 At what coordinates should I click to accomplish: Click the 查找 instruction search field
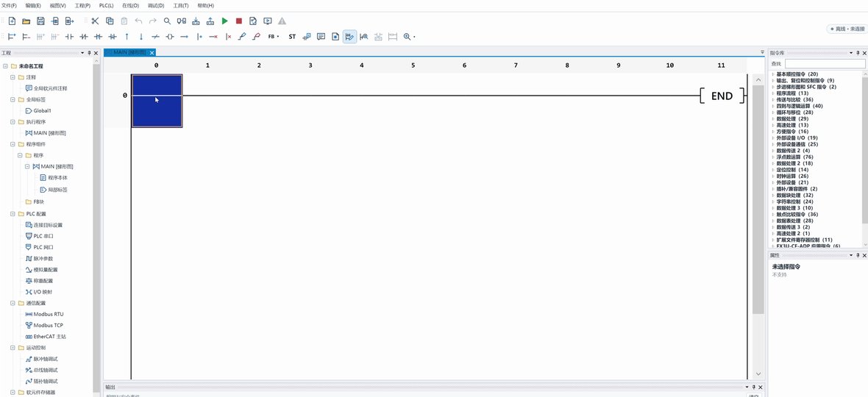[x=825, y=64]
